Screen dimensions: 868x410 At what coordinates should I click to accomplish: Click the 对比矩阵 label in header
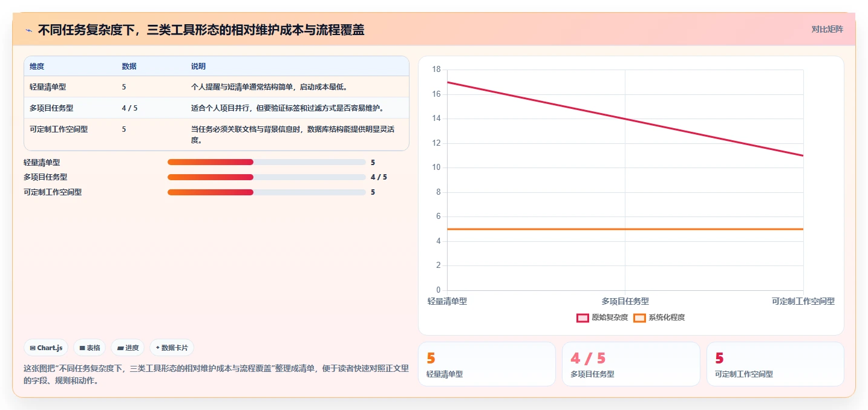coord(827,29)
